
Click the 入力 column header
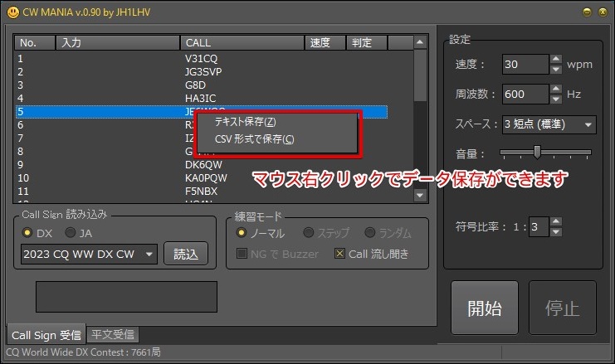pyautogui.click(x=118, y=43)
